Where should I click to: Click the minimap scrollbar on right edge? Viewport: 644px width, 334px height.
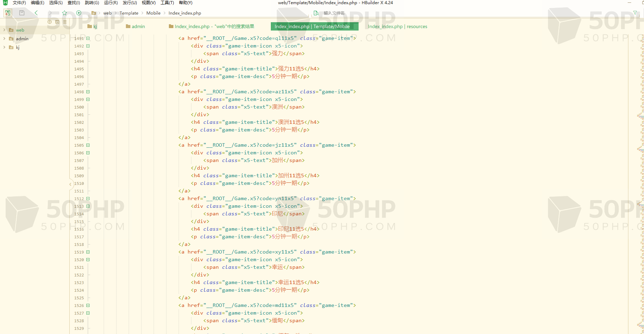click(641, 173)
